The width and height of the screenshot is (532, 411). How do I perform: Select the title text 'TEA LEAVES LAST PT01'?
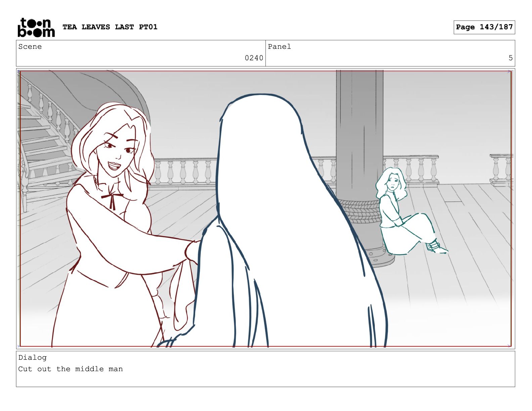click(110, 27)
